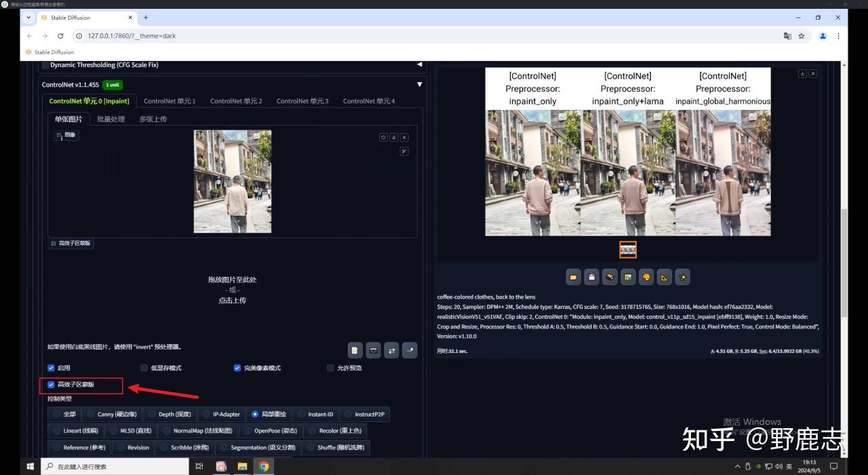Open the output images folder icon
The height and width of the screenshot is (475, 868).
tap(573, 277)
